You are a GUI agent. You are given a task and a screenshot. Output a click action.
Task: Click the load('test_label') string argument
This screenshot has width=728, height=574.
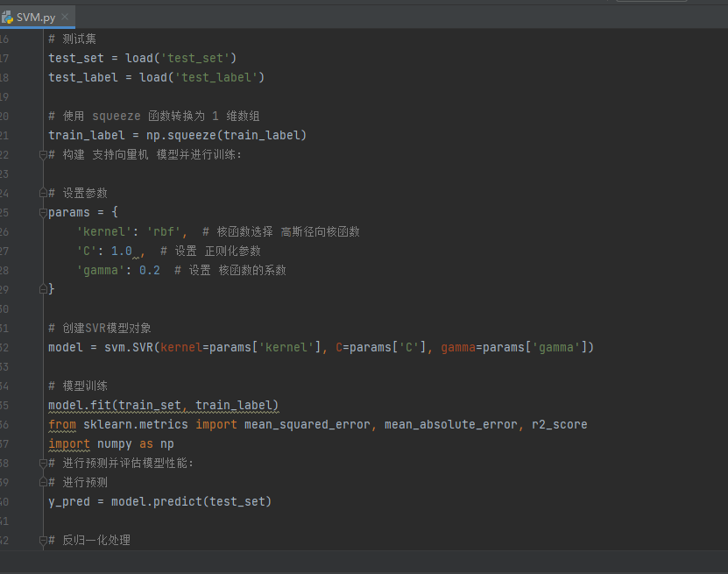coord(217,77)
